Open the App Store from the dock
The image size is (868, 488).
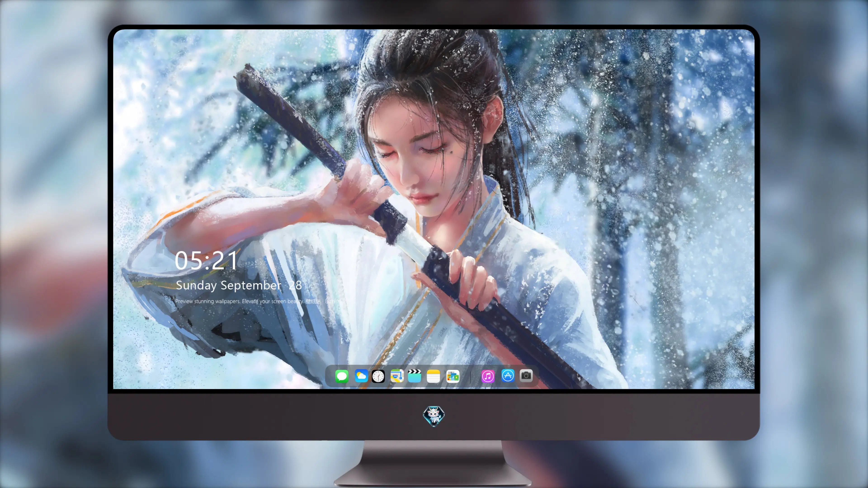click(508, 375)
